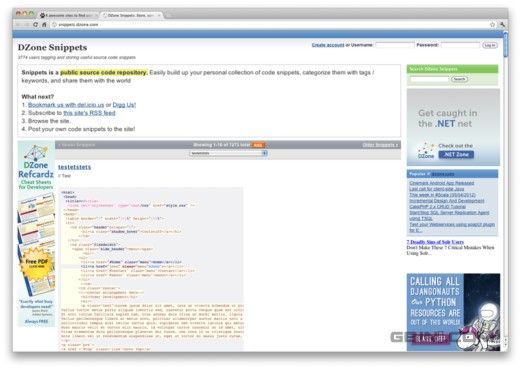Run a snippet search with the Search button
Viewport: 520px width, 369px height.
(x=459, y=79)
